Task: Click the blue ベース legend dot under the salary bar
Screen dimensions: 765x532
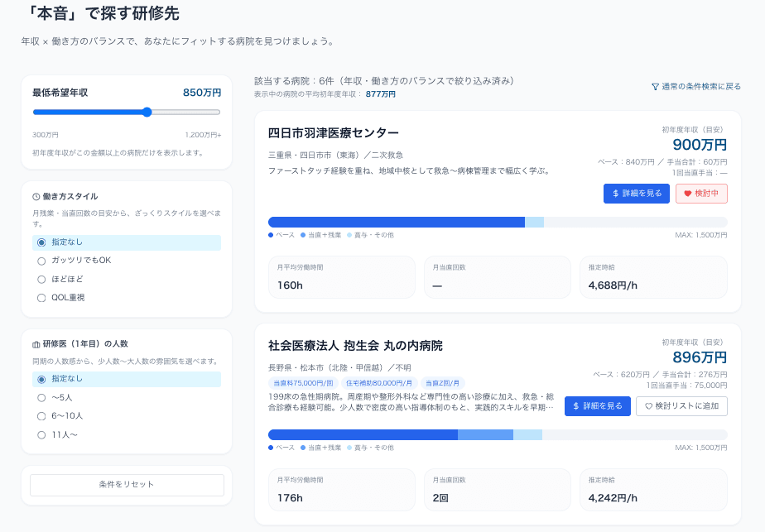Action: (x=269, y=236)
